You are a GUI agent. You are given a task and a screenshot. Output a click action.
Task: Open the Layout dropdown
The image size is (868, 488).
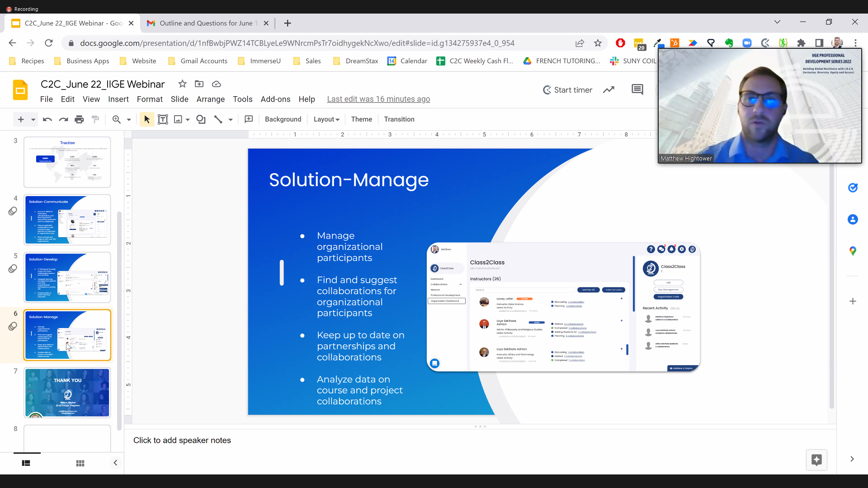[326, 119]
